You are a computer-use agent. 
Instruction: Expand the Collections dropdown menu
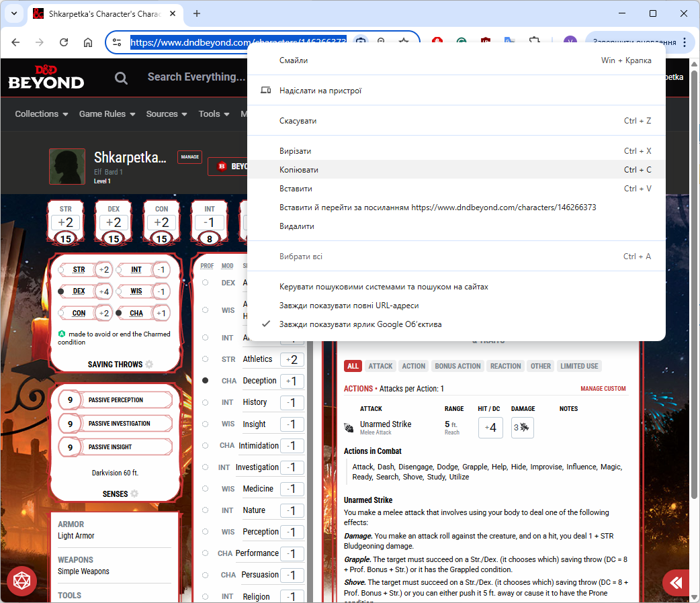point(42,114)
